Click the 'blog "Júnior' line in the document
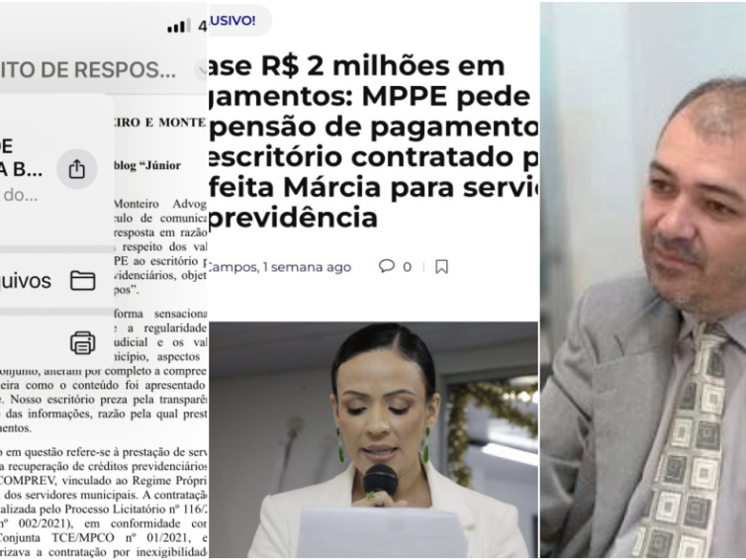The width and height of the screenshot is (746, 560). coord(147,165)
